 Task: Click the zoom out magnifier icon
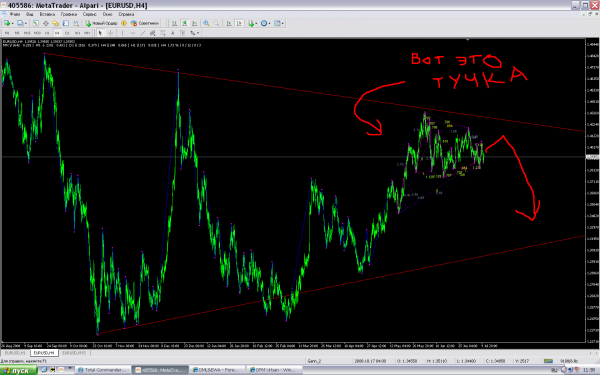[216, 23]
